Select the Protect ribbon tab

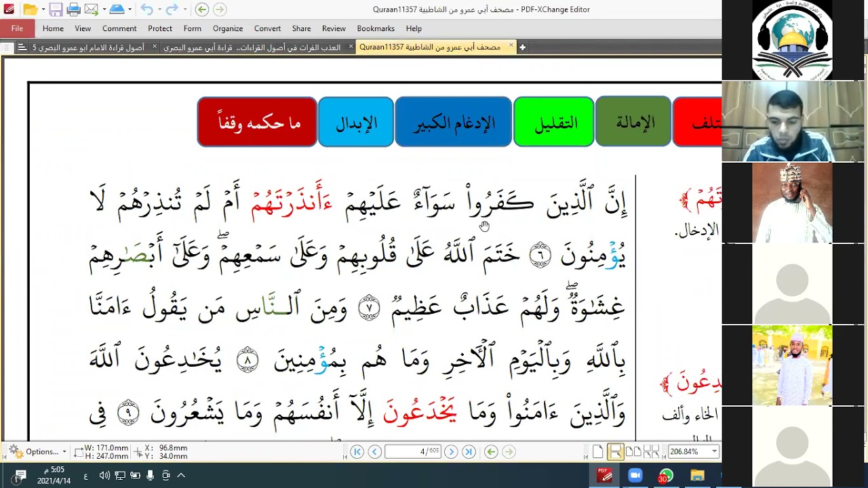pos(160,28)
